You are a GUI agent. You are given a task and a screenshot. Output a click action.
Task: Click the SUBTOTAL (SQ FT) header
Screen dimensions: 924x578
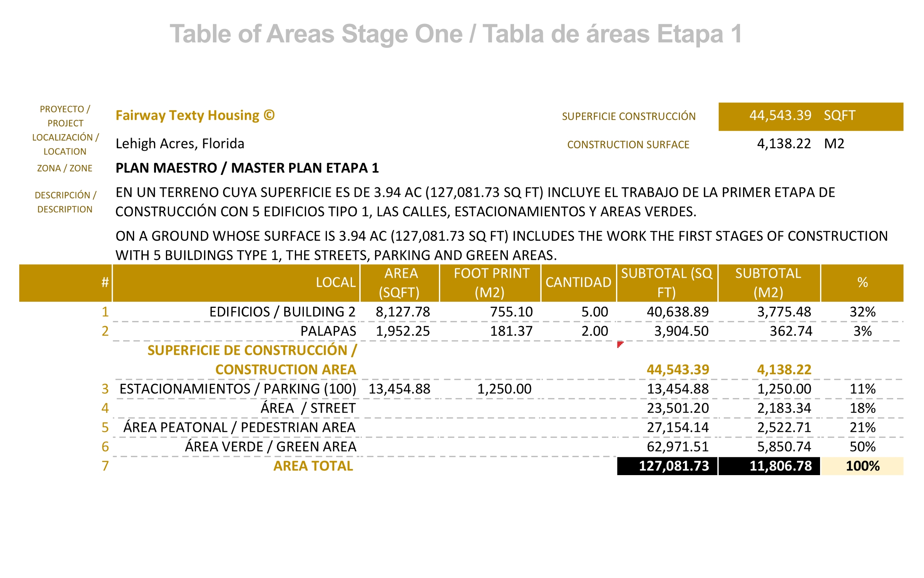click(667, 282)
